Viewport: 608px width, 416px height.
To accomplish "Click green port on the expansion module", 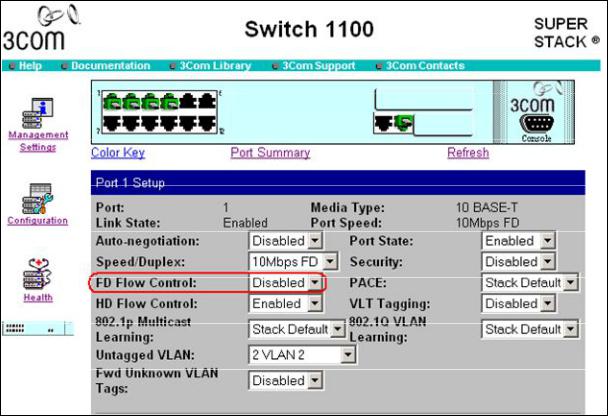I will 404,123.
